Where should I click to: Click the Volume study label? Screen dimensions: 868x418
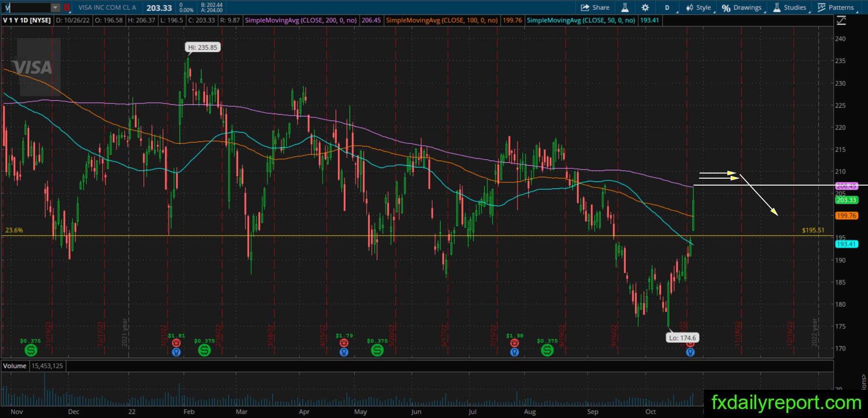pos(15,366)
